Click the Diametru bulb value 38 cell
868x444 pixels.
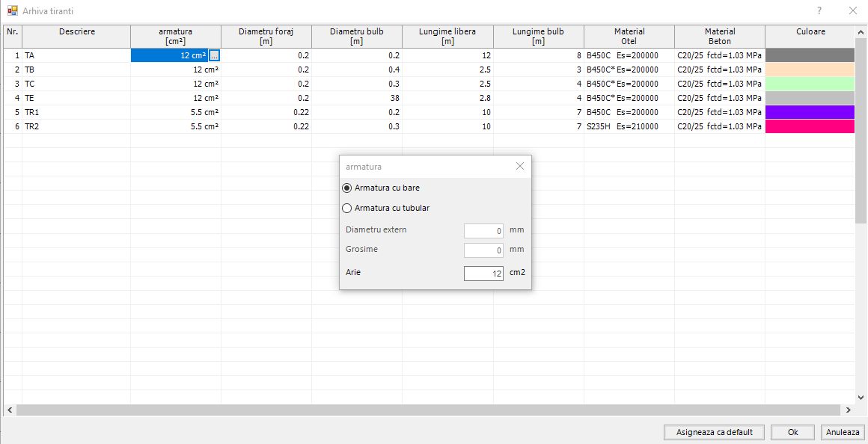click(x=356, y=98)
